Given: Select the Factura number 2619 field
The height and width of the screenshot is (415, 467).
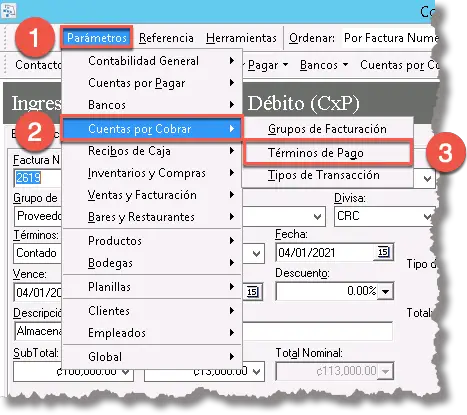Looking at the screenshot, I should (x=37, y=177).
